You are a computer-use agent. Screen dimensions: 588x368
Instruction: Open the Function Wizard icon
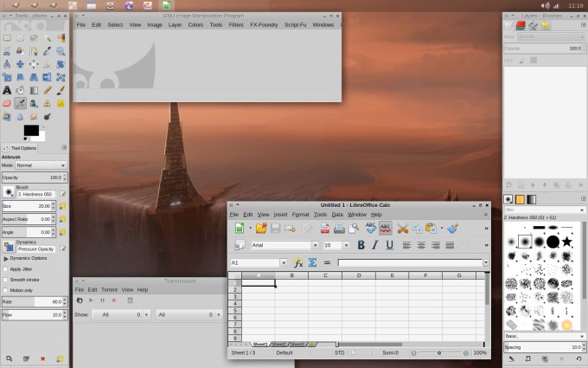(x=299, y=262)
